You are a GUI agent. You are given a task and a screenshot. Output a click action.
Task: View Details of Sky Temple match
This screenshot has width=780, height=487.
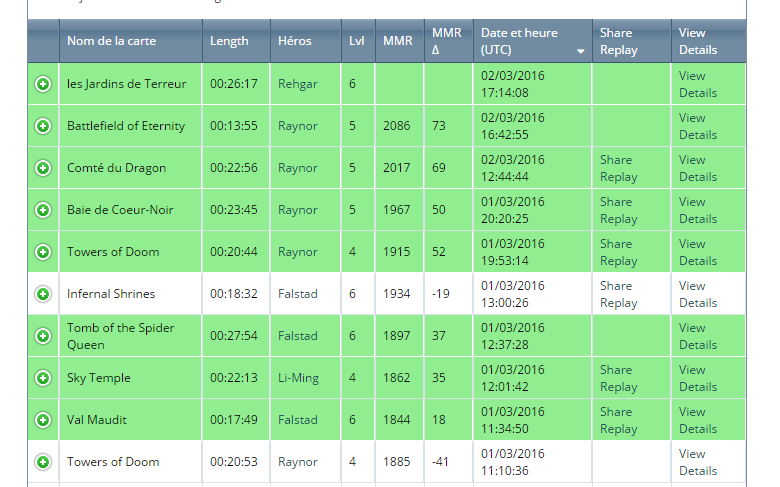[698, 378]
